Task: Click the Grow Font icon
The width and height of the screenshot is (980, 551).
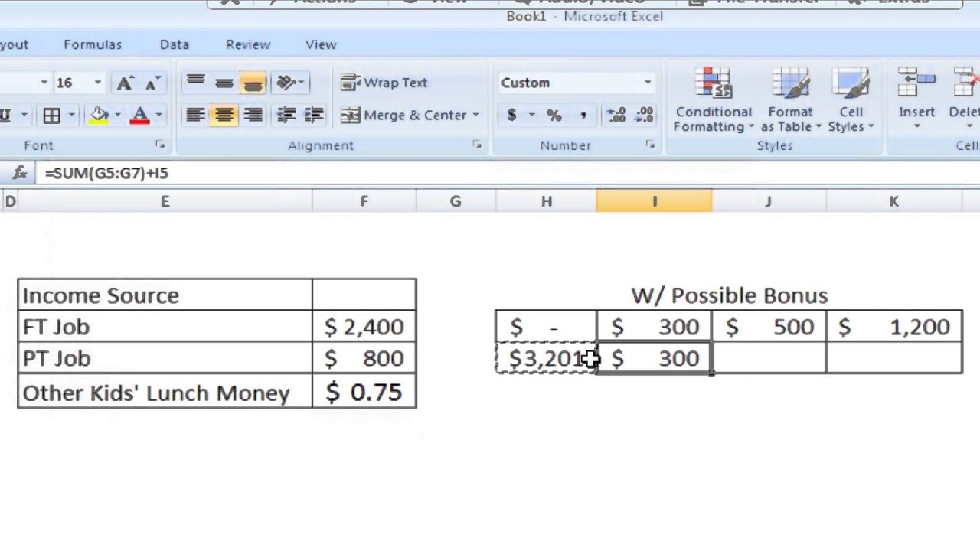Action: pyautogui.click(x=125, y=83)
